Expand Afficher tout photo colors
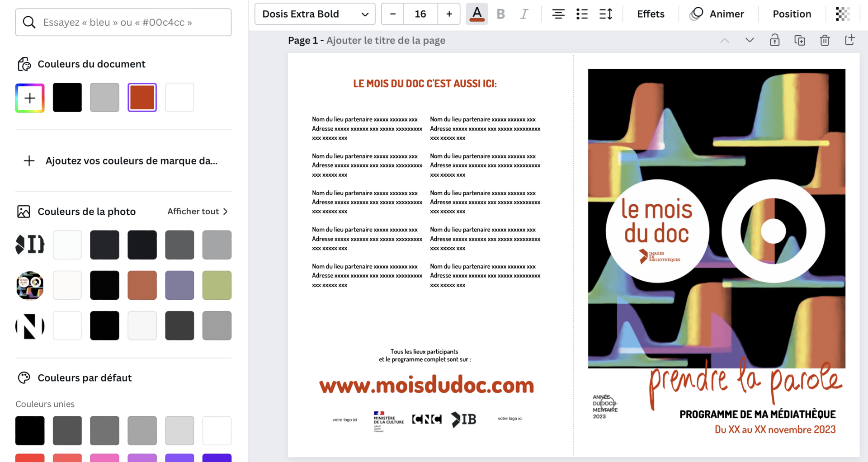This screenshot has width=868, height=462. tap(198, 212)
